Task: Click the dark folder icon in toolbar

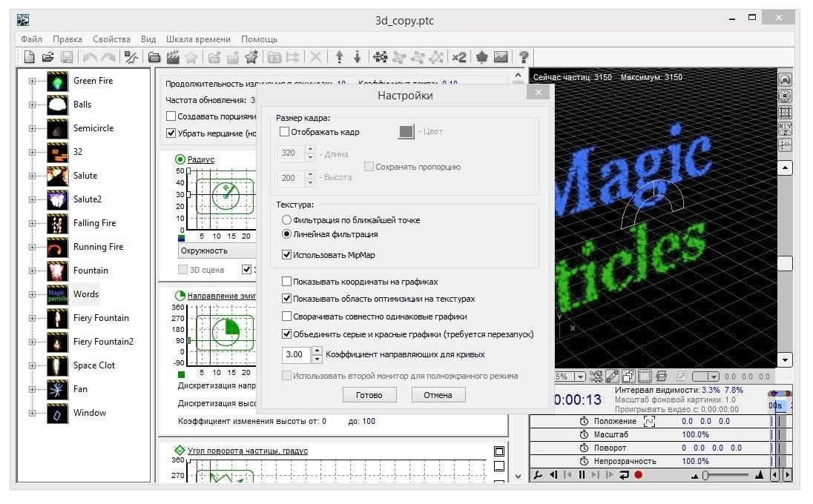Action: (x=154, y=57)
